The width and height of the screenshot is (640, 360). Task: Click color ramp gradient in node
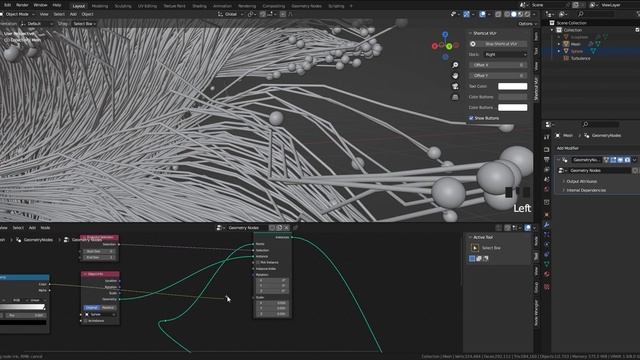coord(22,307)
